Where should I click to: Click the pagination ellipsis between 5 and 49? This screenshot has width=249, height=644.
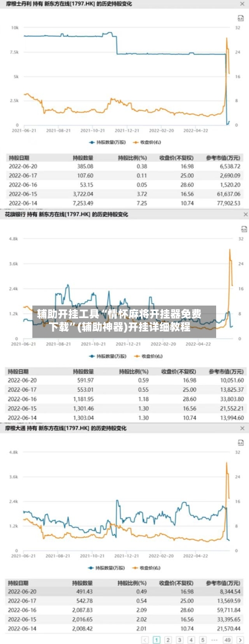point(215,640)
